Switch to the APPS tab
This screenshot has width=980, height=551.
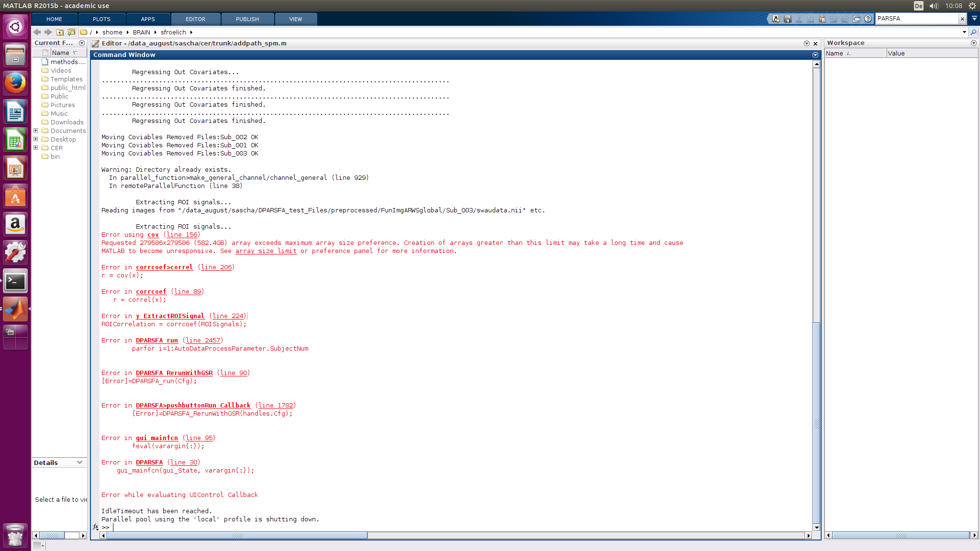[x=148, y=19]
